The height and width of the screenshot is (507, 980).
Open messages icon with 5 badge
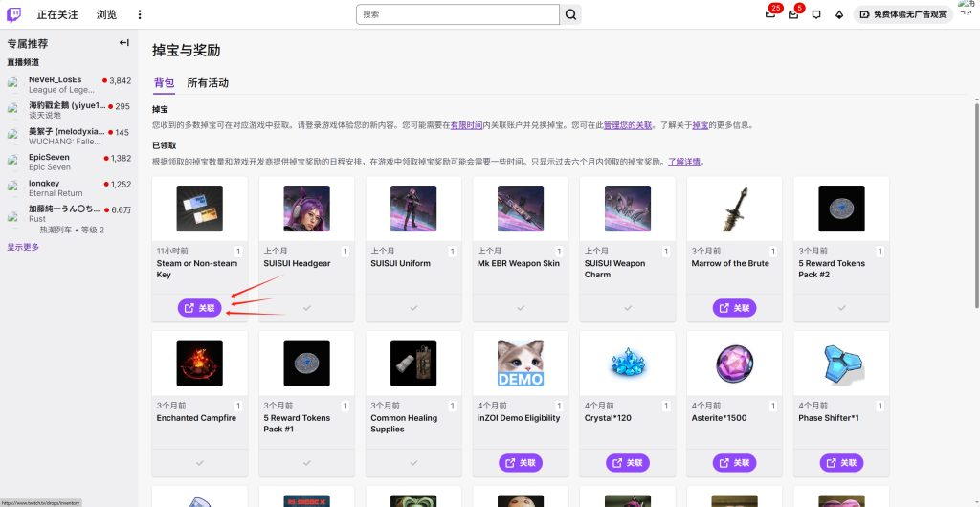(793, 14)
